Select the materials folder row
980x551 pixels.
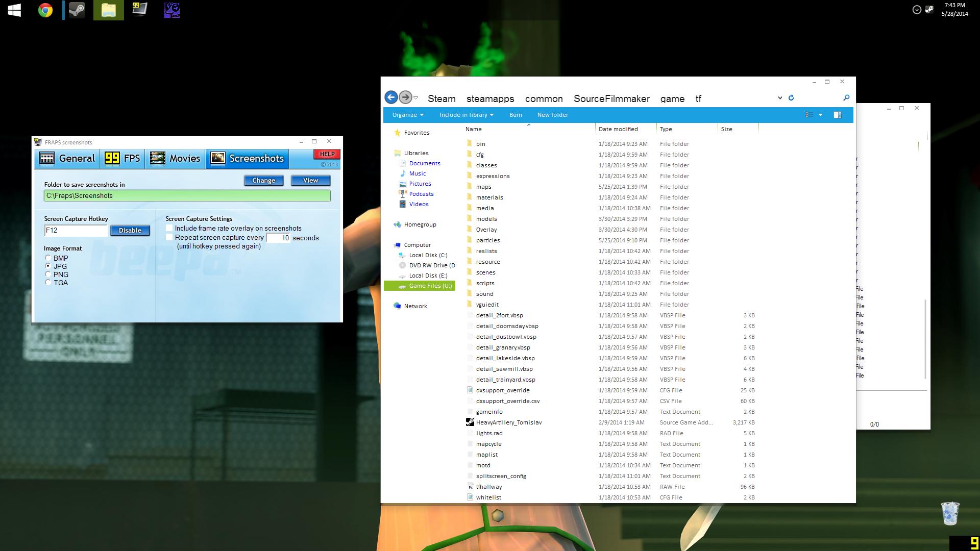(x=610, y=197)
